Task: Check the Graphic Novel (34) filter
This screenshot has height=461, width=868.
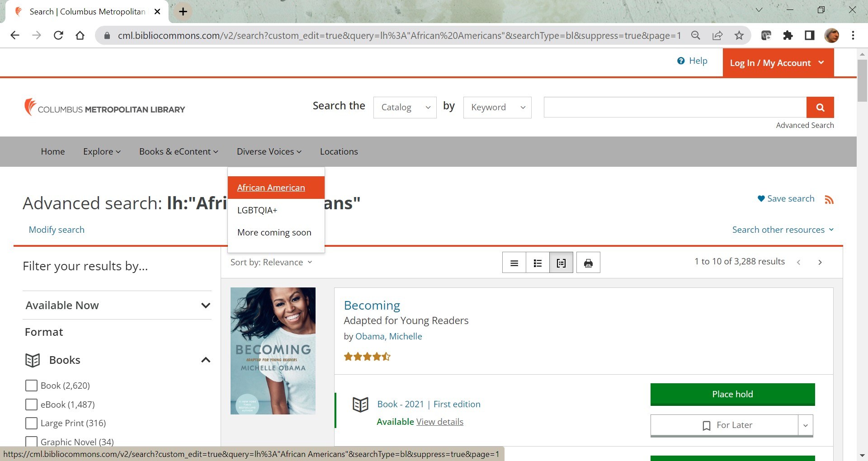Action: coord(31,442)
